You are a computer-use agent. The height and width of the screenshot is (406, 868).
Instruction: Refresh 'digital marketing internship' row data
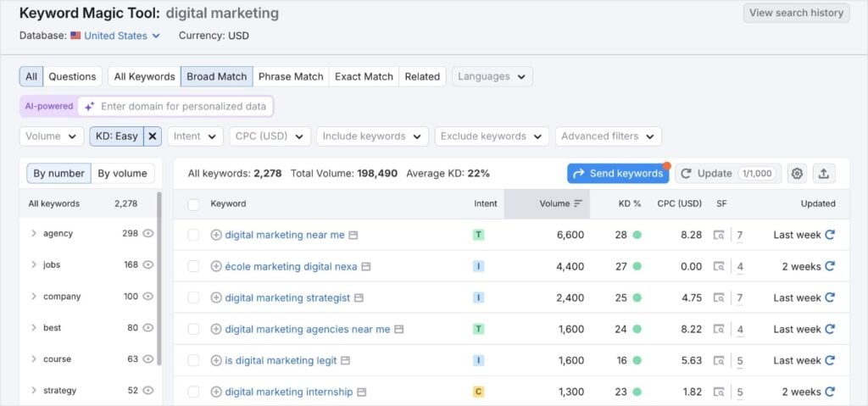[x=830, y=392]
